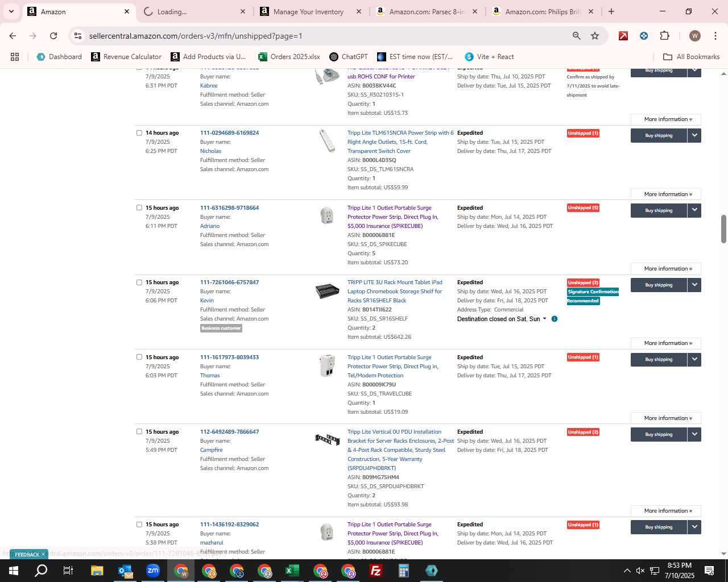
Task: Open the Chrome profile avatar W
Action: point(694,36)
